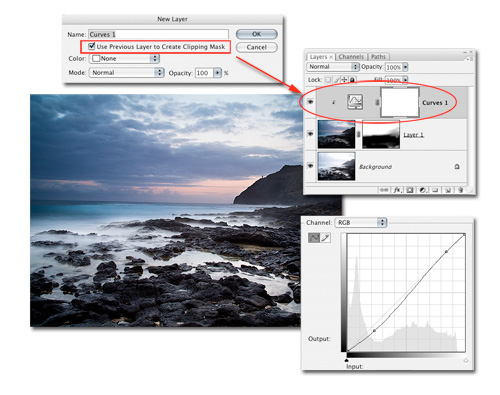Screen dimensions: 500x395
Task: Click the Create new group folder icon
Action: click(x=435, y=190)
